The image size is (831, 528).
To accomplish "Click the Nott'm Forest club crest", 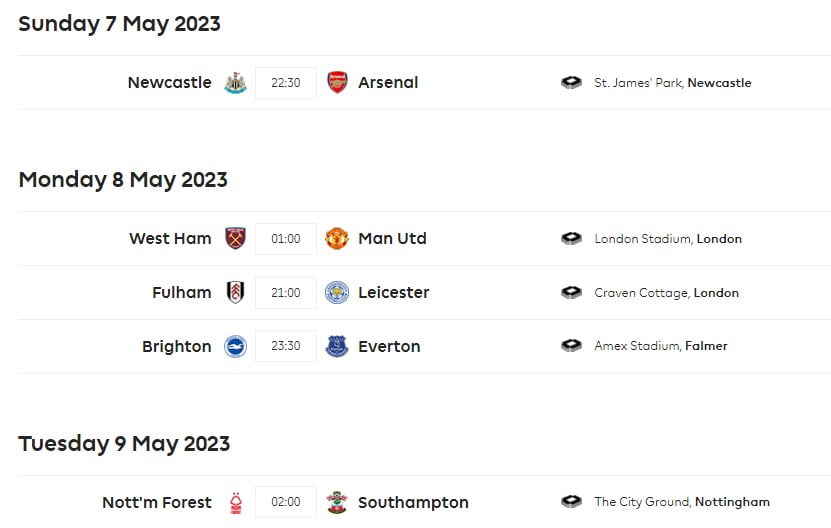I will pyautogui.click(x=235, y=503).
